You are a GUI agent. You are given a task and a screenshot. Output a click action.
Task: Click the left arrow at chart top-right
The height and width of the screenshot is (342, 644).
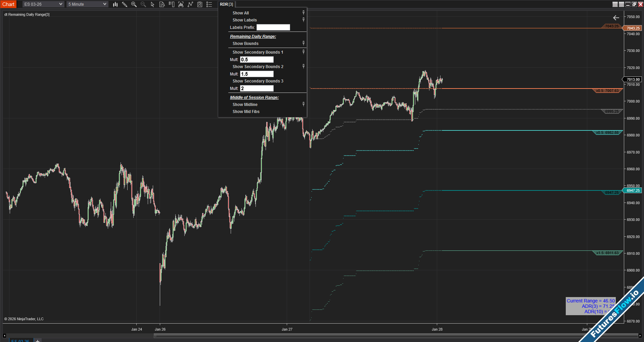click(616, 18)
